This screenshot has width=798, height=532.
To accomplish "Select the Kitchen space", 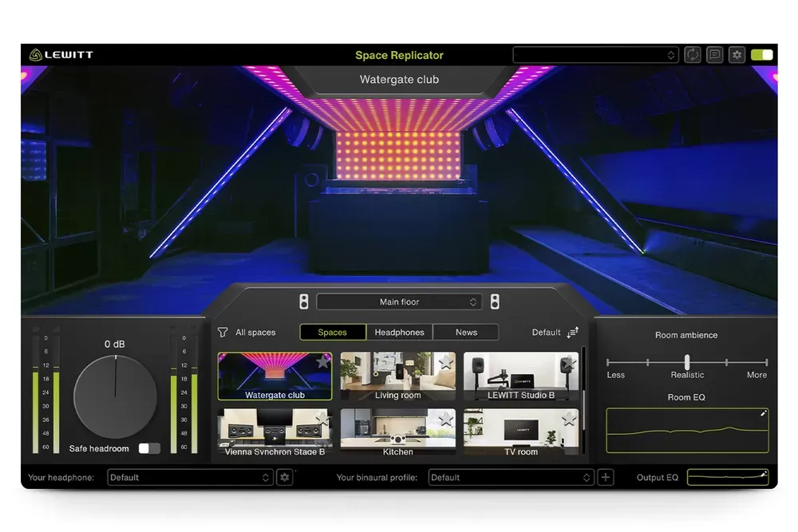I will pos(398,432).
